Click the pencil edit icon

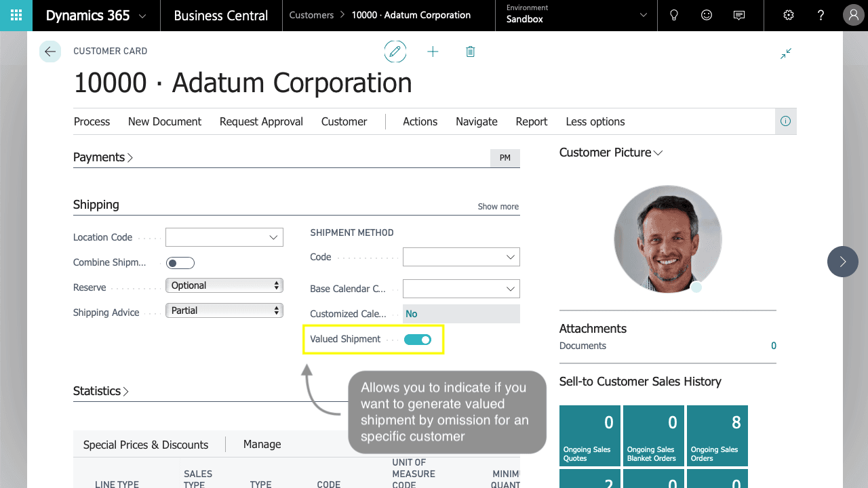pyautogui.click(x=395, y=52)
